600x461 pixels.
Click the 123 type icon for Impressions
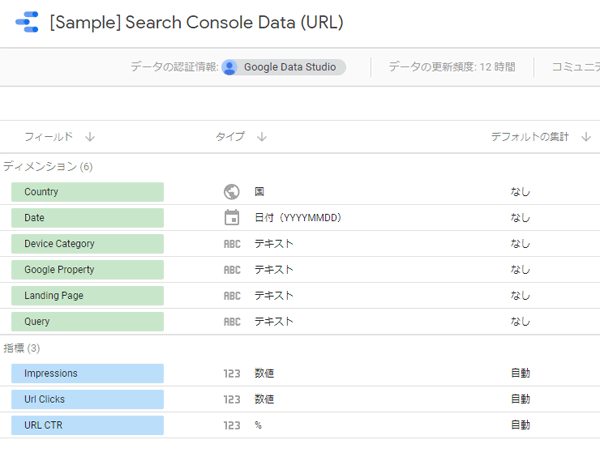pyautogui.click(x=232, y=373)
